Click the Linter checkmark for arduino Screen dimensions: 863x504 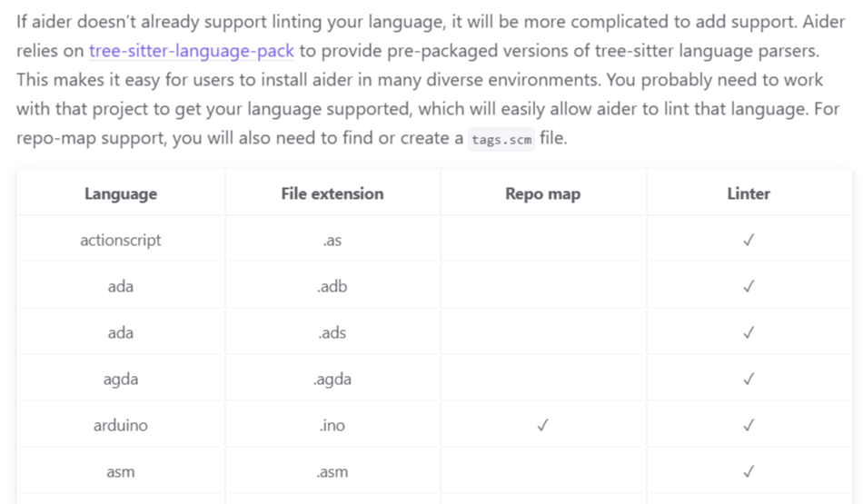click(x=749, y=425)
